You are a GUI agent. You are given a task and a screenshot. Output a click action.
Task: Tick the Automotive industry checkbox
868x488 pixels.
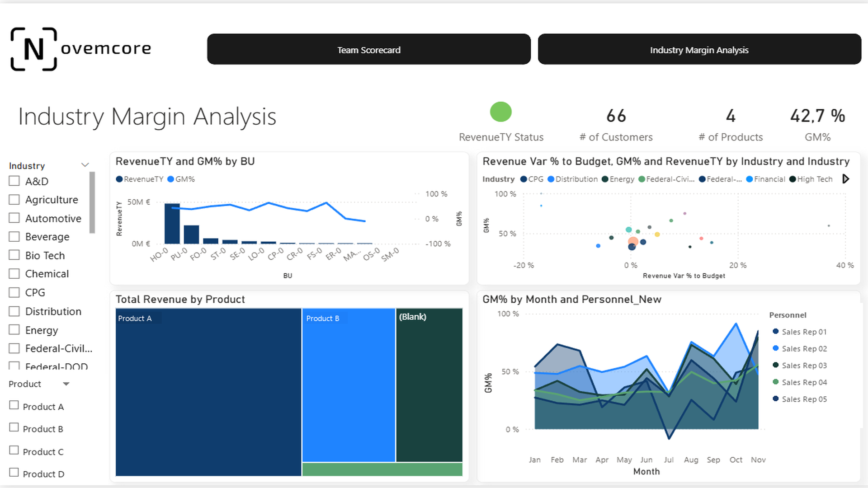tap(14, 218)
